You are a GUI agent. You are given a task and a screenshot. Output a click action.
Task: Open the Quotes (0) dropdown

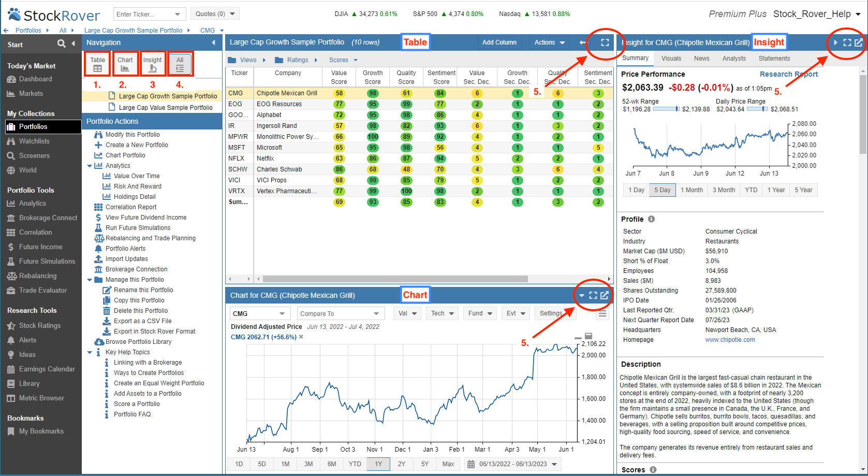pyautogui.click(x=214, y=14)
